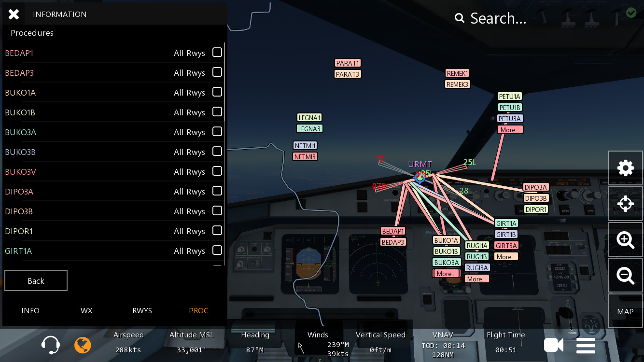Screen dimensions: 644x362
Task: Tap the Altitude MSL 33,001' readout
Action: [x=192, y=342]
